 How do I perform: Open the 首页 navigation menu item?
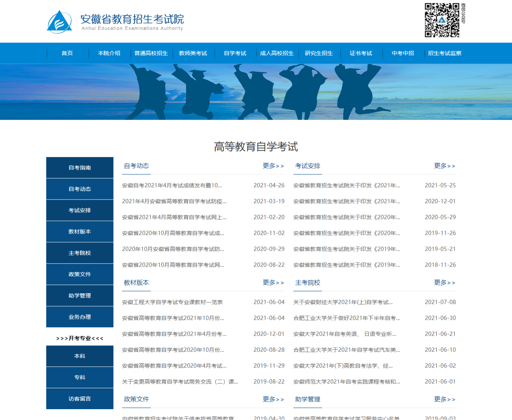[x=67, y=53]
